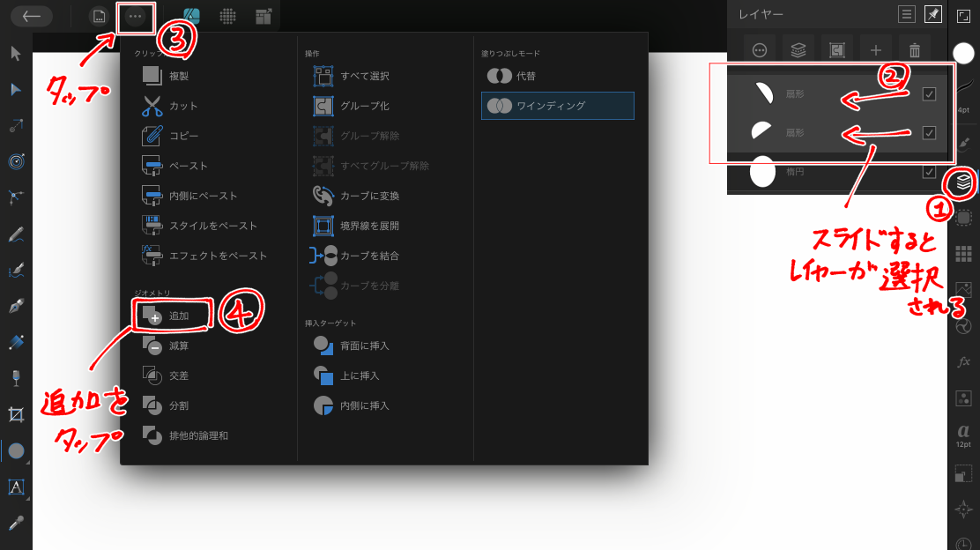Add a new layer with plus icon

[x=876, y=50]
